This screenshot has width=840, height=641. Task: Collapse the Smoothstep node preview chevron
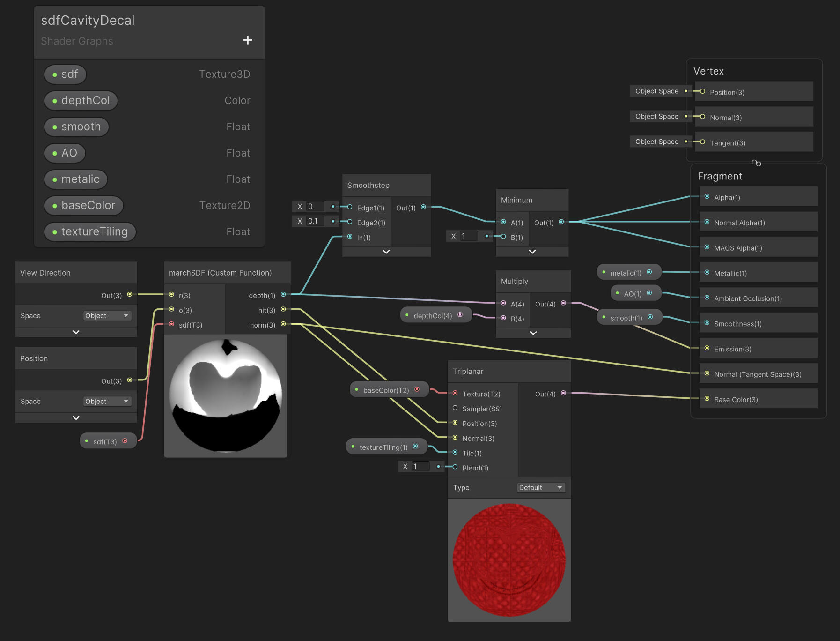point(386,252)
